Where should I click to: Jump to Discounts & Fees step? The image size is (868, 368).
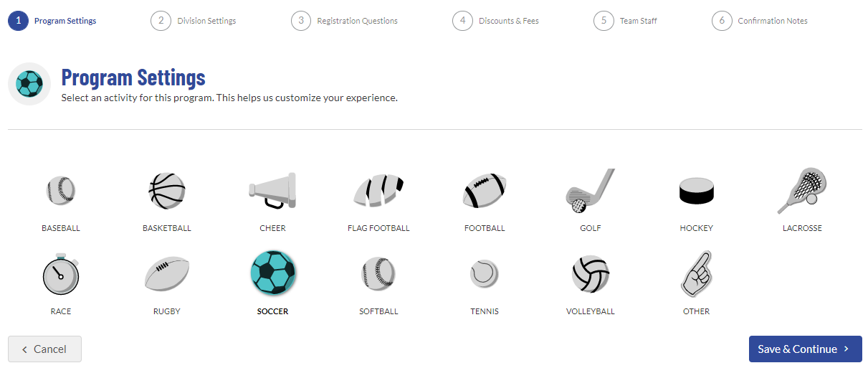496,21
